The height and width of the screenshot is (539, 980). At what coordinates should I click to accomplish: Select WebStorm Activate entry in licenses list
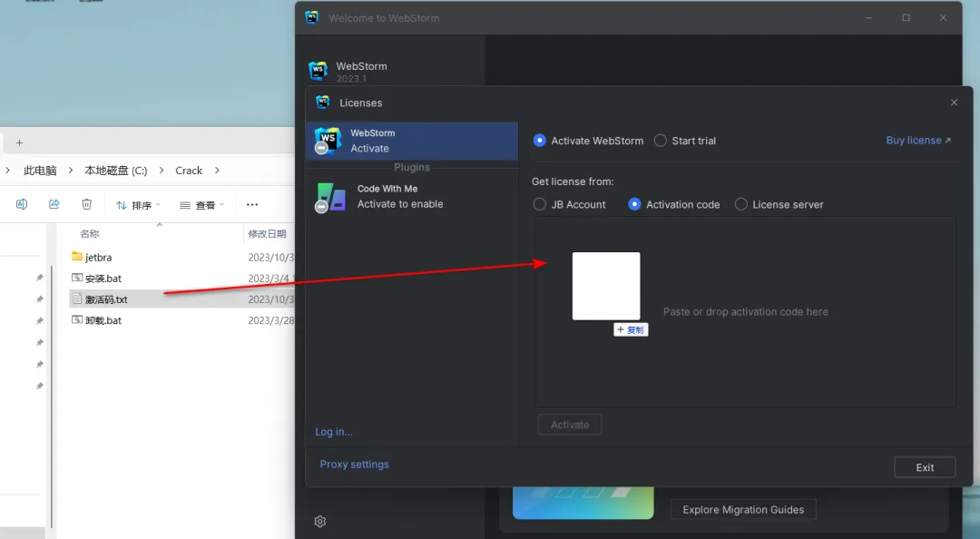click(x=412, y=141)
